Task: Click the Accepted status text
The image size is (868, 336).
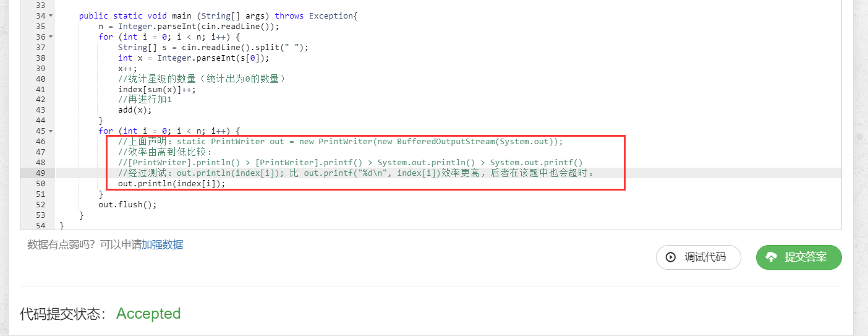Action: pos(148,314)
